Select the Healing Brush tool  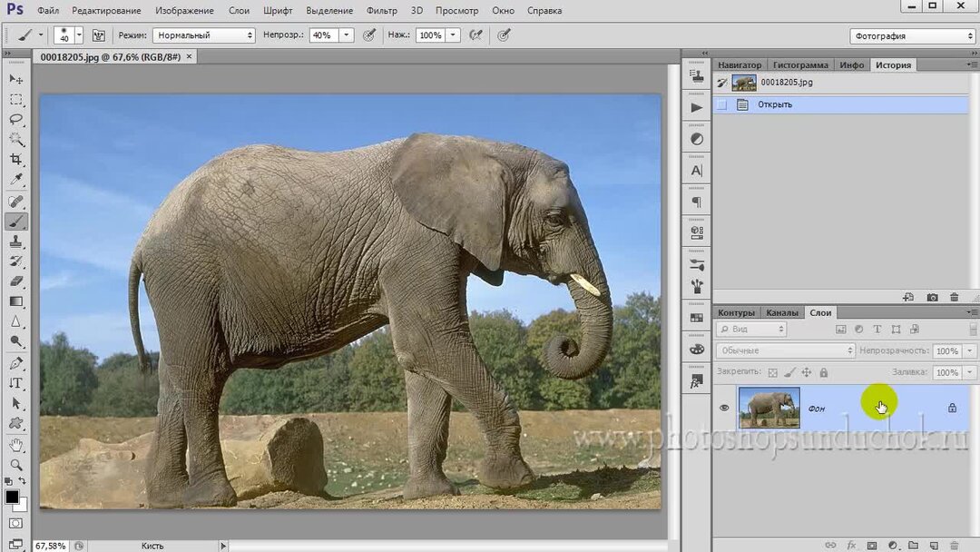(16, 202)
